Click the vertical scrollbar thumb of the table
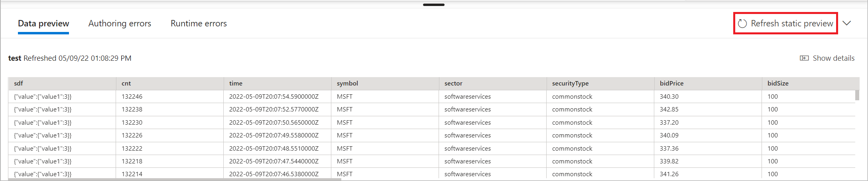 857,95
